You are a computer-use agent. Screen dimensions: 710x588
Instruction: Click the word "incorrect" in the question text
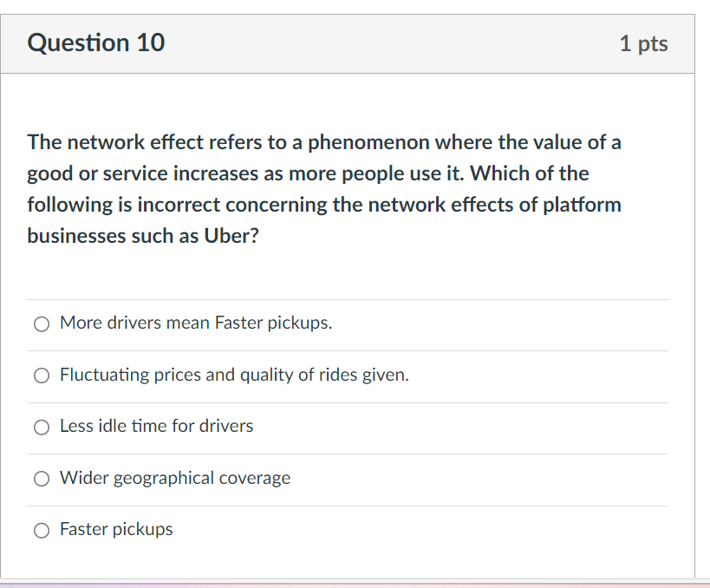170,204
